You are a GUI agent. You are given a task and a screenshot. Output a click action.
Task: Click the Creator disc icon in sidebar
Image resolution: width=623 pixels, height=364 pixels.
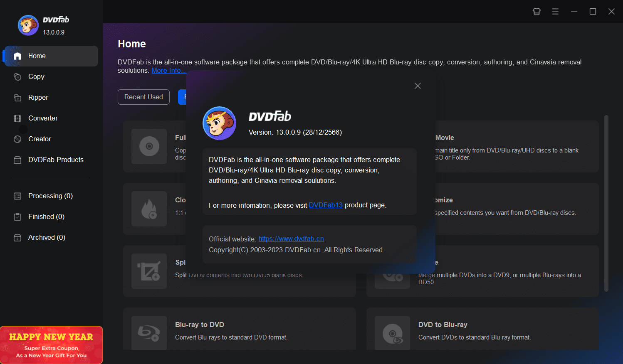17,139
